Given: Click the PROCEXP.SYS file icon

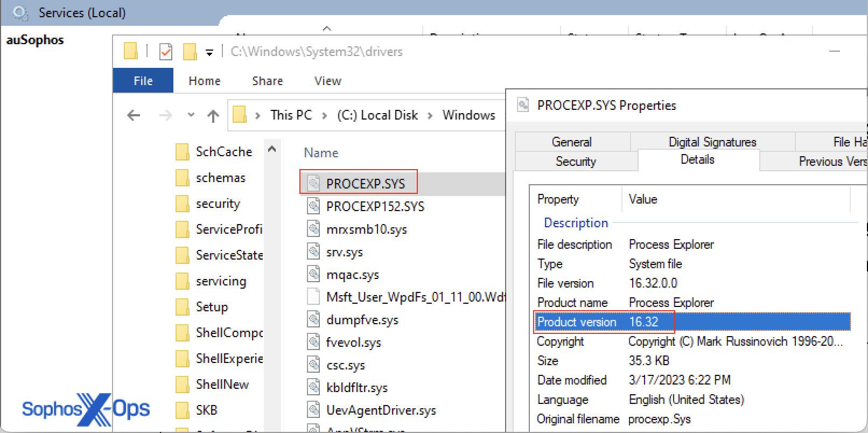Looking at the screenshot, I should (313, 184).
